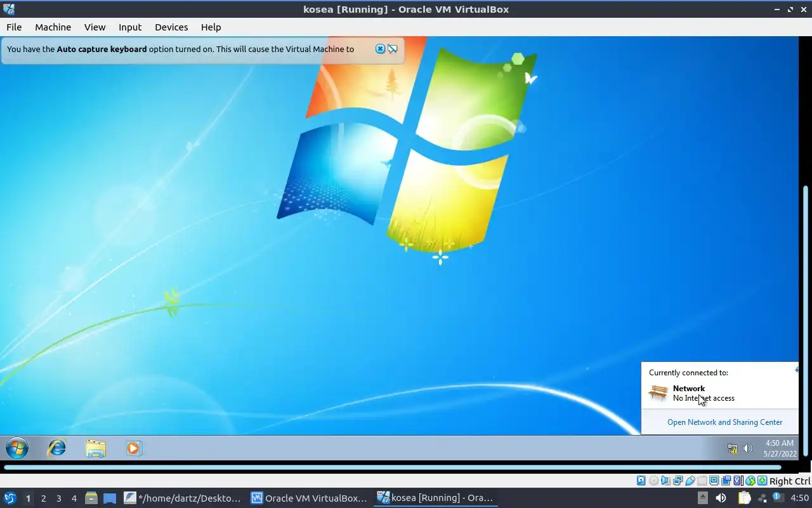Click the keyboard capture arrow icon
Image resolution: width=812 pixels, height=508 pixels.
(x=763, y=481)
